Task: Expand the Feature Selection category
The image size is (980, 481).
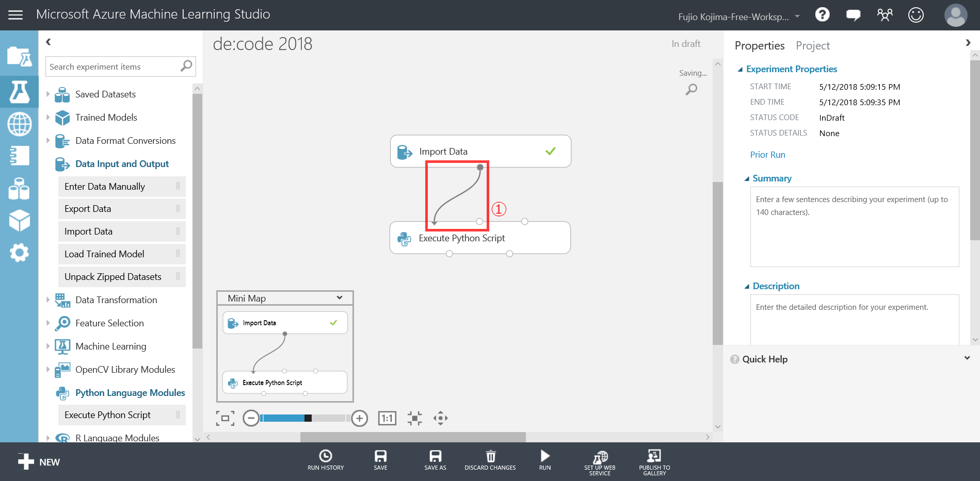Action: click(x=48, y=323)
